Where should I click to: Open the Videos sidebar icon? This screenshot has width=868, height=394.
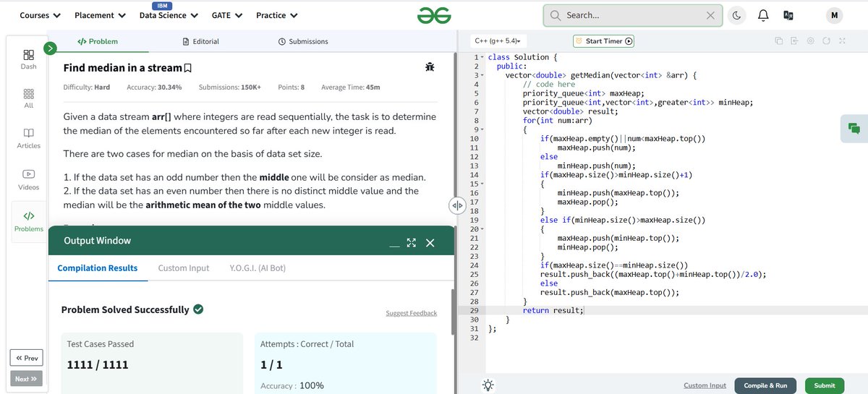28,179
